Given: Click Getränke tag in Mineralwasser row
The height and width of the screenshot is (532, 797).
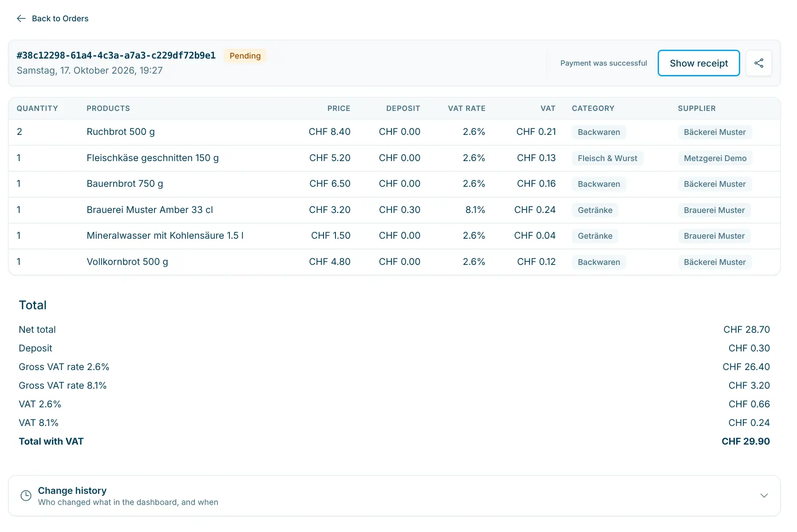Looking at the screenshot, I should pyautogui.click(x=595, y=236).
